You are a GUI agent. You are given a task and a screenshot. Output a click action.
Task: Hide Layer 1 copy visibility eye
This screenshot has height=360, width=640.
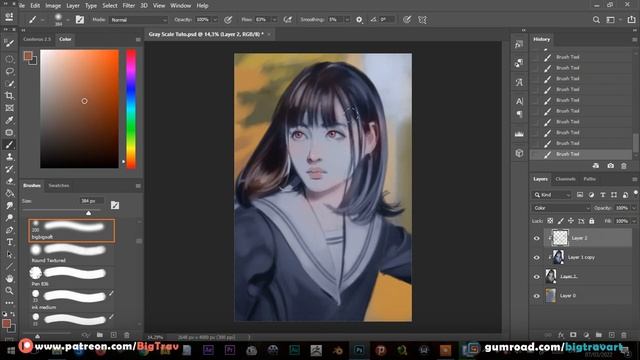coord(537,258)
